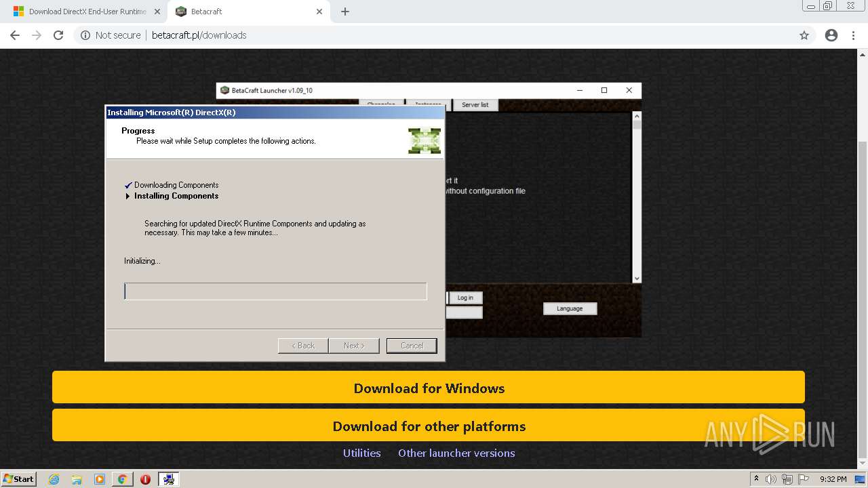This screenshot has width=868, height=488.
Task: Click the DirectX logo in installer header
Action: point(425,140)
